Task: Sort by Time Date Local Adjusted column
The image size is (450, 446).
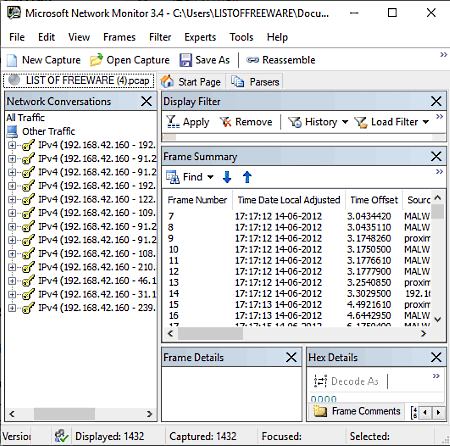Action: pos(289,200)
